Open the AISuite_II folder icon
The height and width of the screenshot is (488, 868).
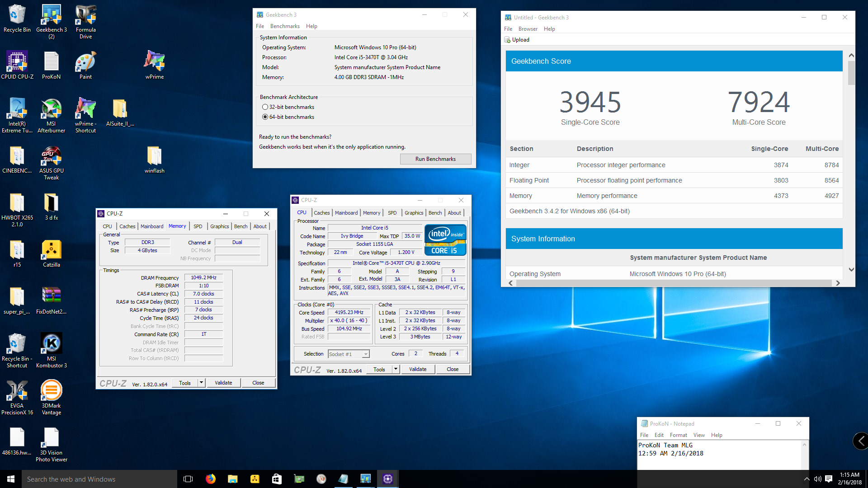tap(120, 112)
